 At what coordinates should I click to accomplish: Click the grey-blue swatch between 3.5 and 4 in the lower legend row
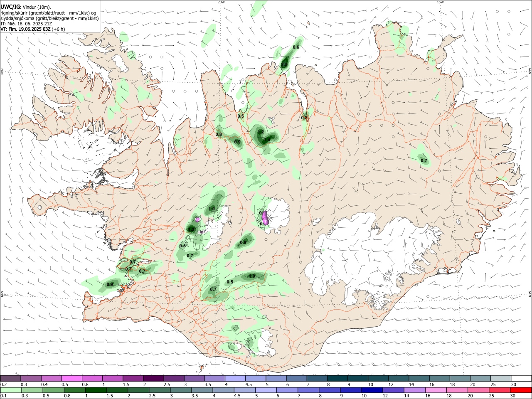(x=202, y=390)
